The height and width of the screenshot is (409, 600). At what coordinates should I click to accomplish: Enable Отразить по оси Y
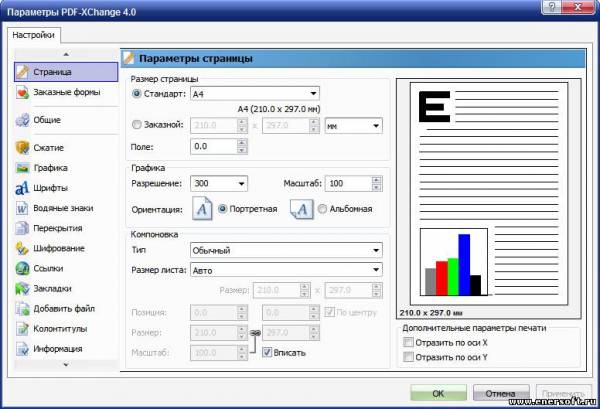[x=408, y=357]
